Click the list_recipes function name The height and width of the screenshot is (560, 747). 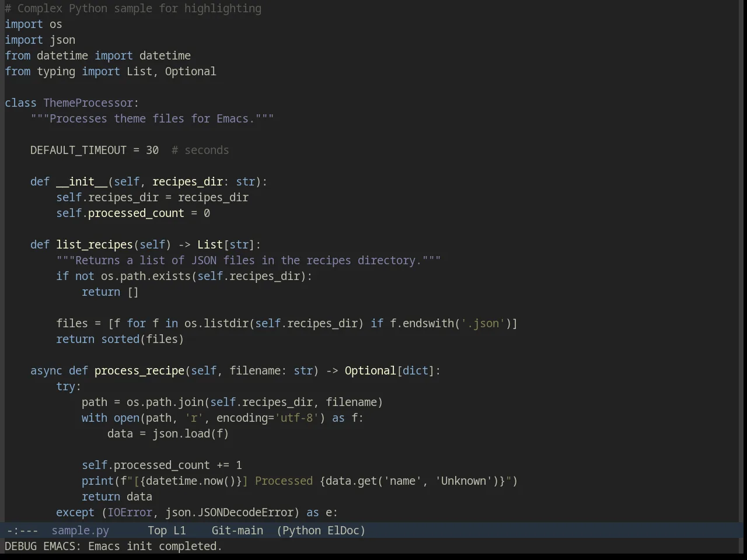(x=95, y=244)
